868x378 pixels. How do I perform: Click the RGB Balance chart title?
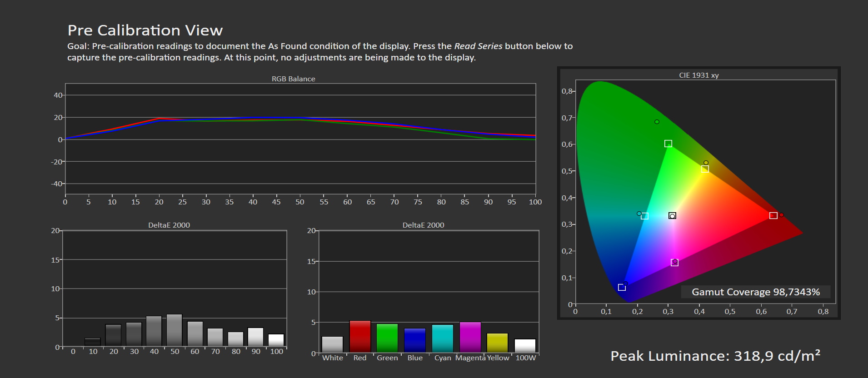tap(293, 79)
